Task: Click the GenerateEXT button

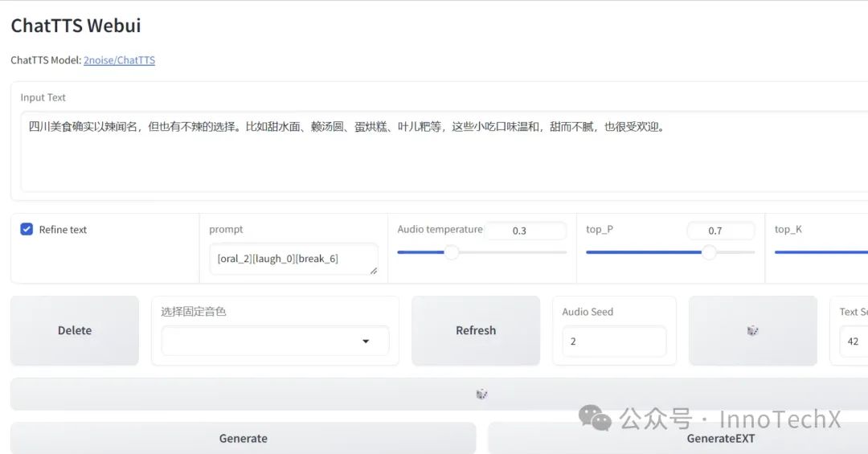Action: click(x=678, y=439)
